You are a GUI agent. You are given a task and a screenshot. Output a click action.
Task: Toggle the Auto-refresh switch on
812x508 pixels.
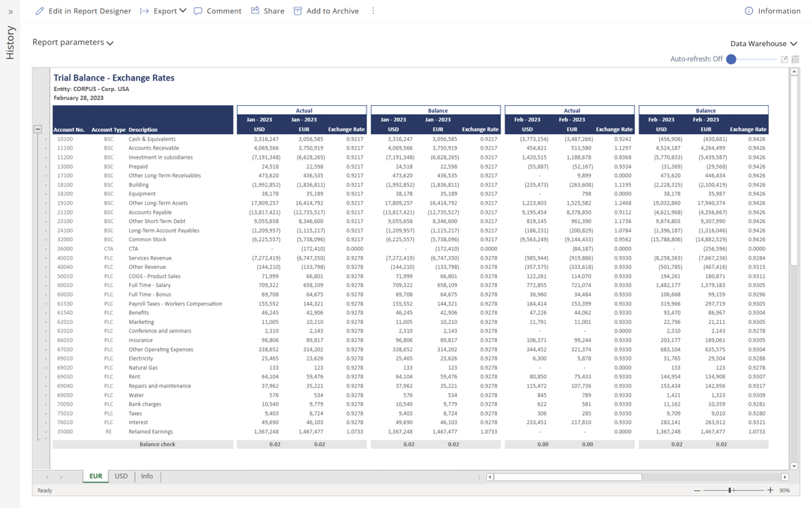coord(732,59)
